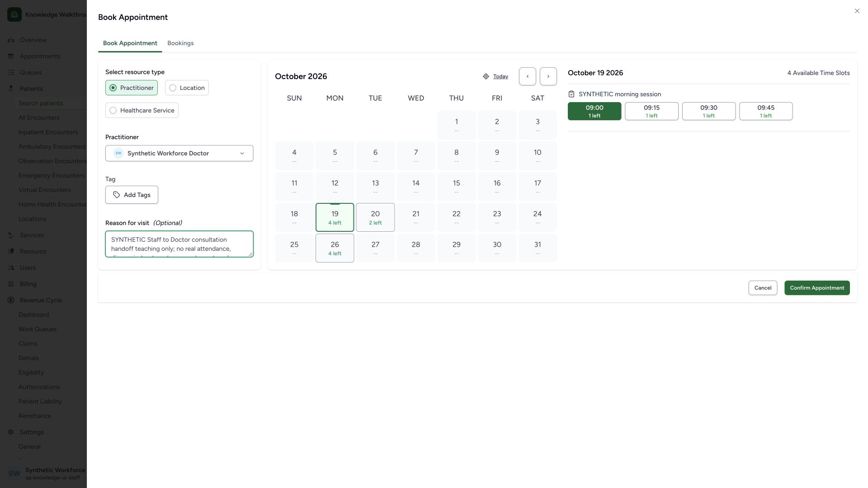Click the tag icon in Add Tags

(x=117, y=195)
